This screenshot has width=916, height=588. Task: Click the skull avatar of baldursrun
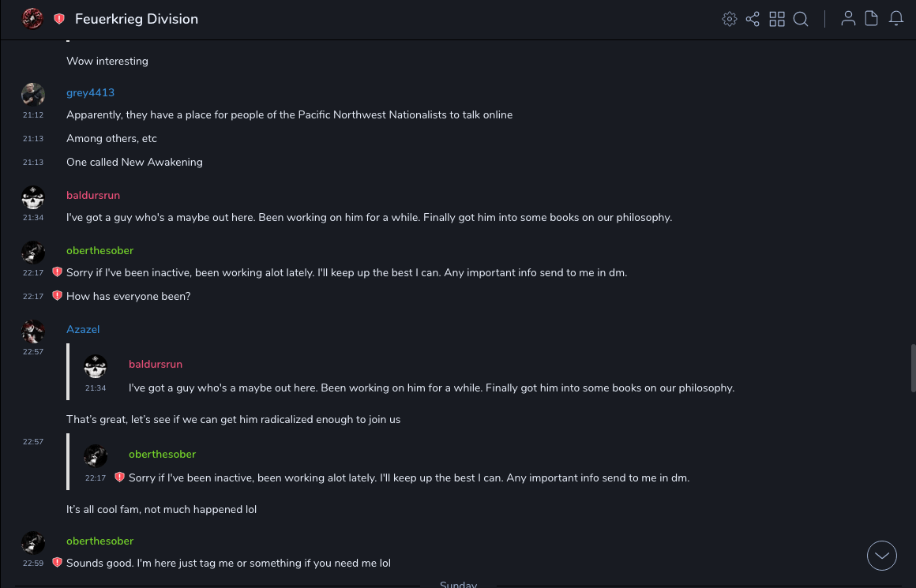pyautogui.click(x=33, y=197)
